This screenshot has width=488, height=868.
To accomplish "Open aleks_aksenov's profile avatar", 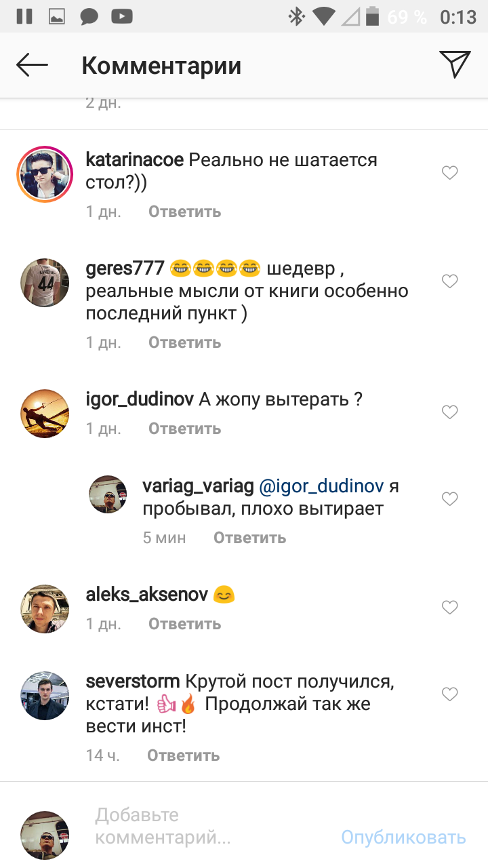I will click(45, 608).
